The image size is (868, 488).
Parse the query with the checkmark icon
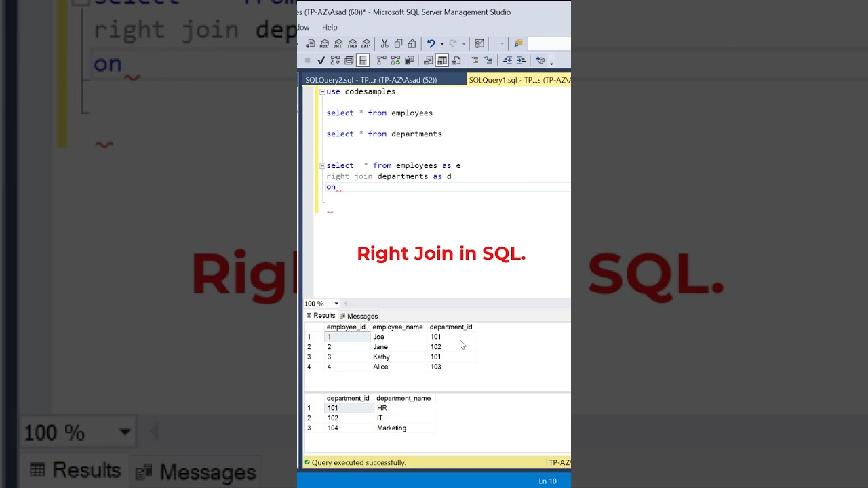[x=321, y=60]
